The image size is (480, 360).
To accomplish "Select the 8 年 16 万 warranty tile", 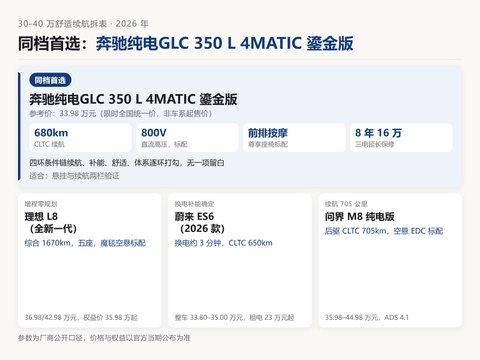I will tap(401, 138).
